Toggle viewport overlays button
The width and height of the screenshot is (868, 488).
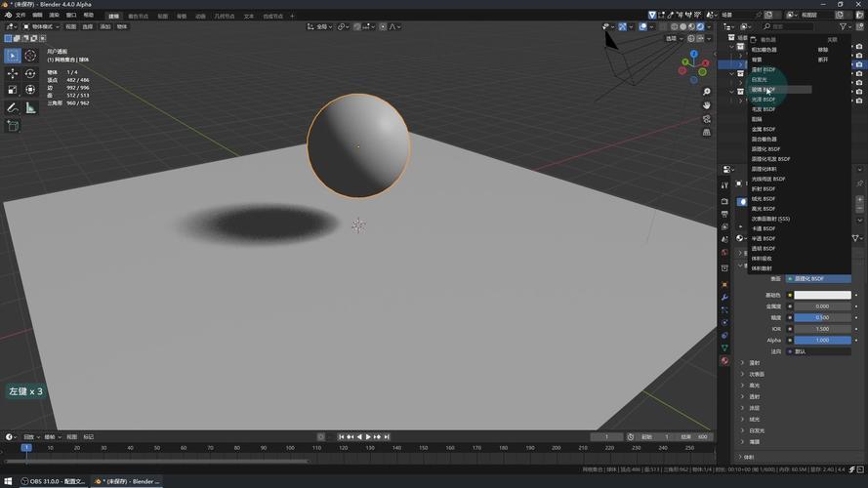click(x=642, y=26)
